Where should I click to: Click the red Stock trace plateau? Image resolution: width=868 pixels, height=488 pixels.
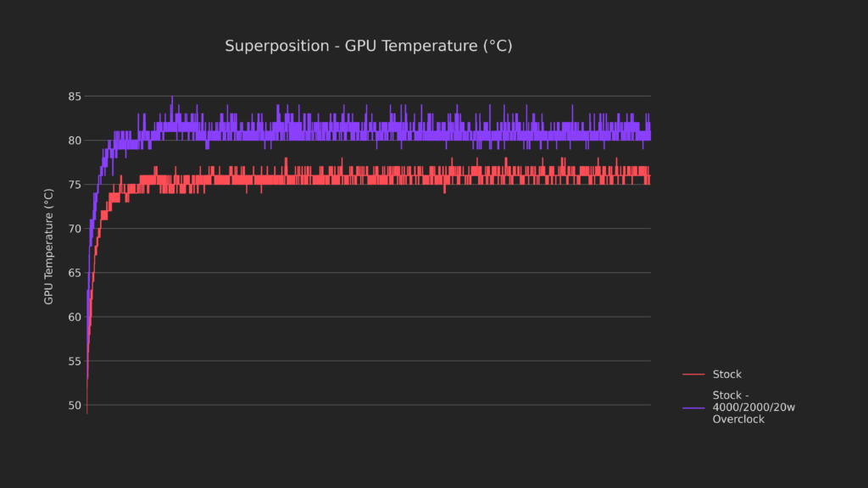(381, 178)
